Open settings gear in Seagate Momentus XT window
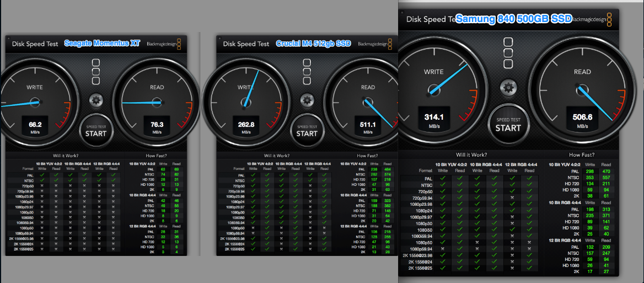644x283 pixels. point(96,100)
